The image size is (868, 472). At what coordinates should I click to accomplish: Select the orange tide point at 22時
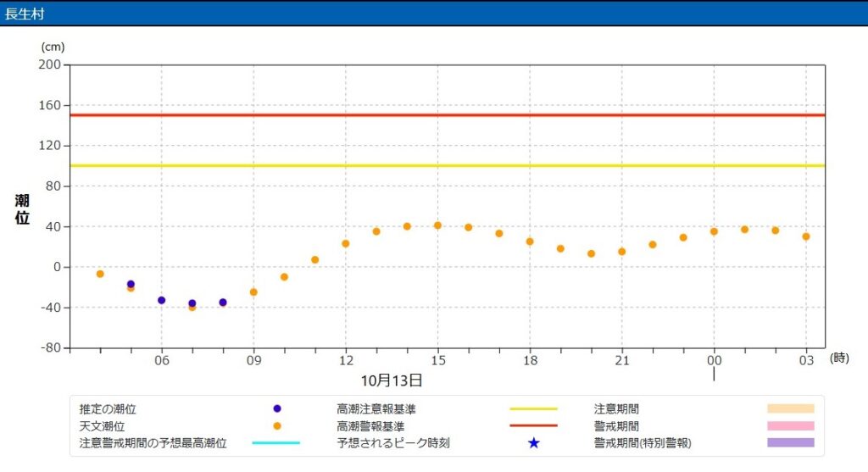tap(653, 245)
